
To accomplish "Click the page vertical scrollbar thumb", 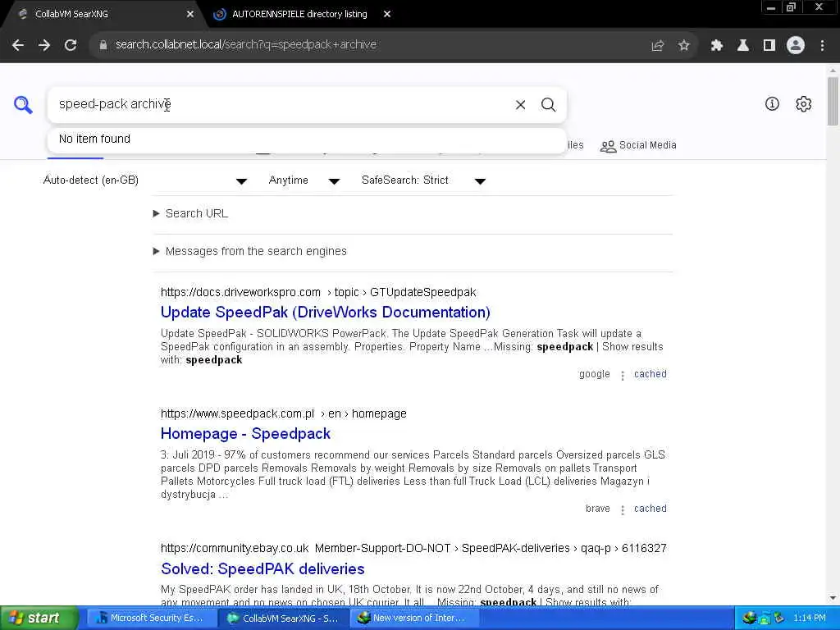I will 833,101.
